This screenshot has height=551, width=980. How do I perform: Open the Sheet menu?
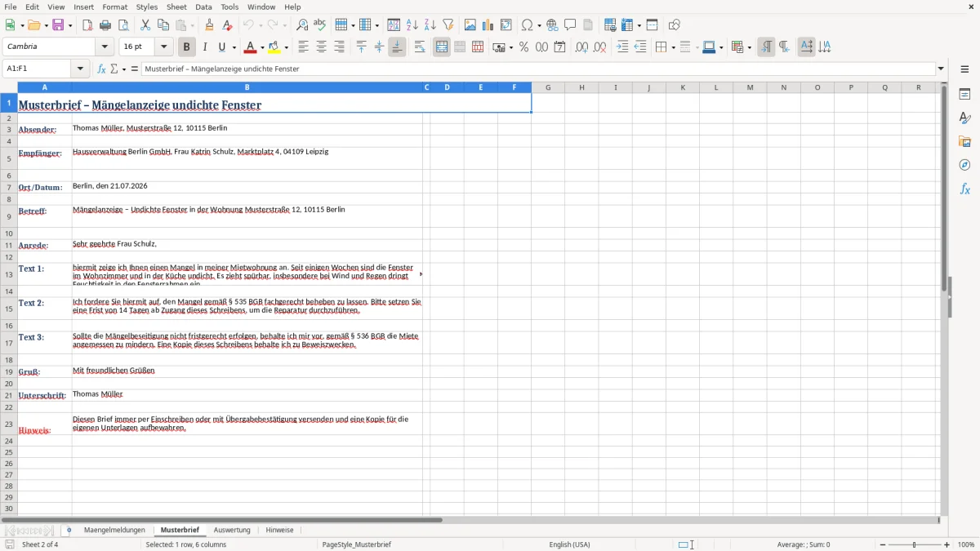pyautogui.click(x=176, y=7)
